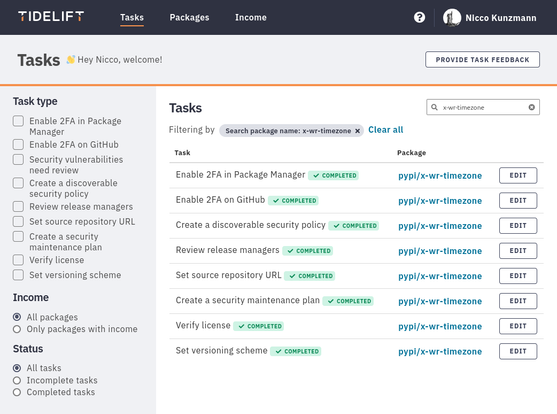Check Create a security maintenance plan filter

18,236
